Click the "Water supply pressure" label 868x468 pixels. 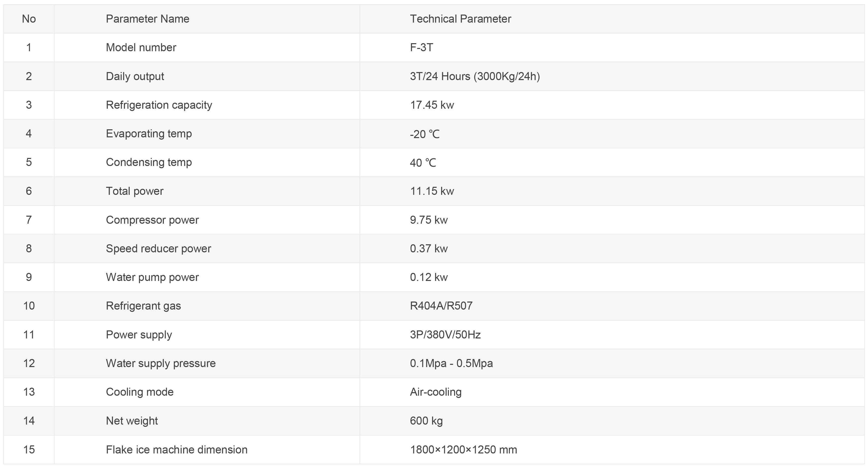coord(161,363)
